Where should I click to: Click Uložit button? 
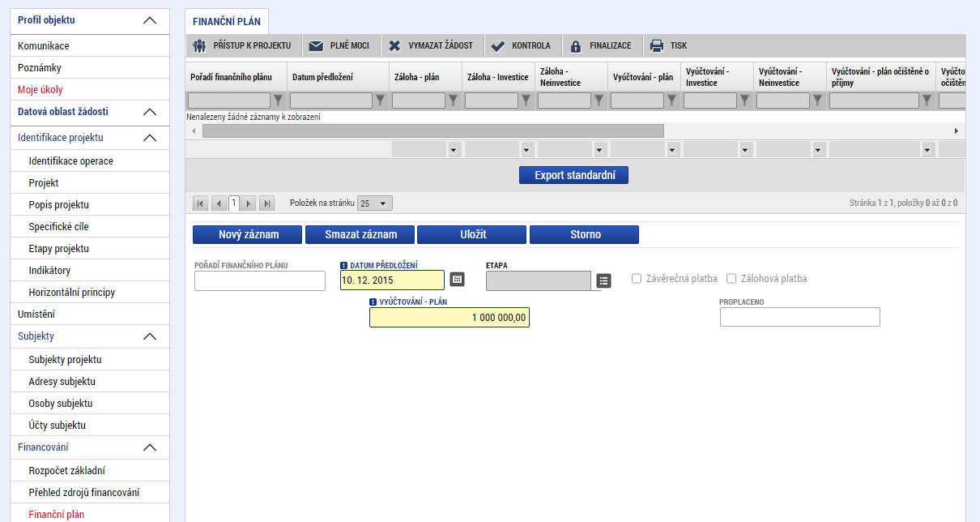472,234
